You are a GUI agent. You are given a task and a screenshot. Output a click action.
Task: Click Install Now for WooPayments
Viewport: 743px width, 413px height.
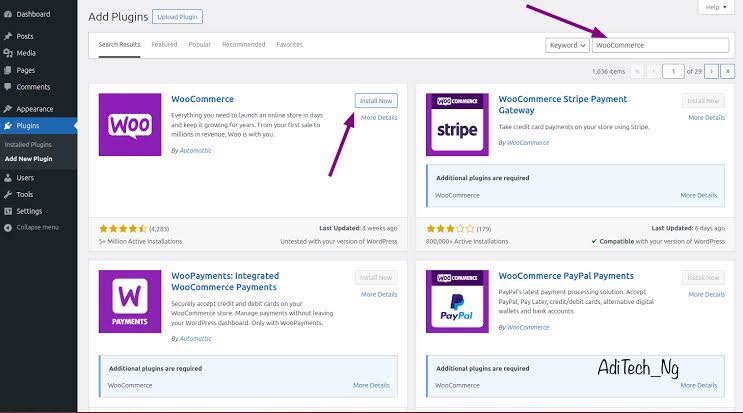[x=376, y=277]
